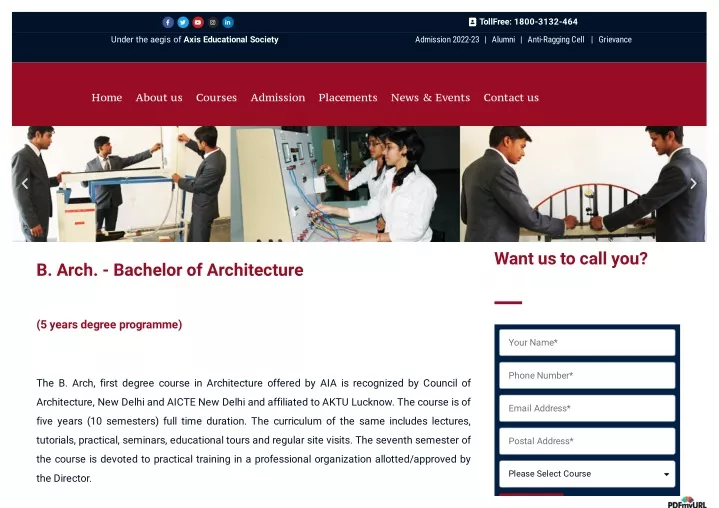This screenshot has height=508, width=719.
Task: Open the Contact us menu item
Action: coord(511,98)
